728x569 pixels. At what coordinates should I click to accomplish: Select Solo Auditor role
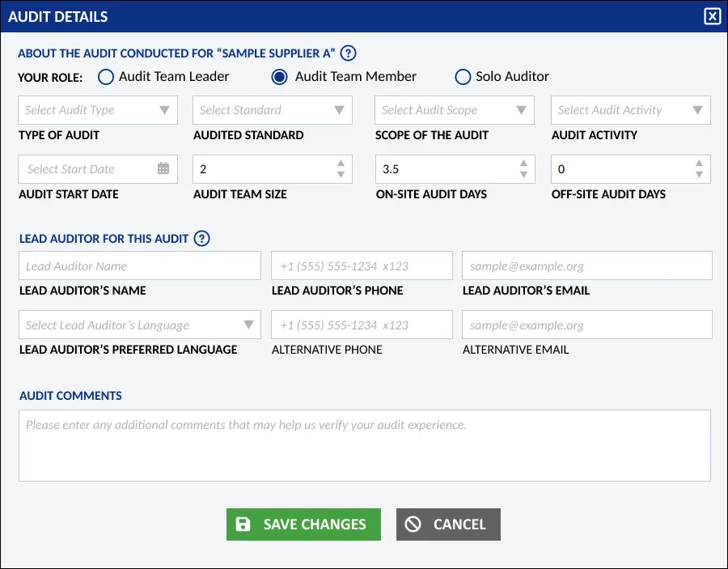pyautogui.click(x=463, y=77)
